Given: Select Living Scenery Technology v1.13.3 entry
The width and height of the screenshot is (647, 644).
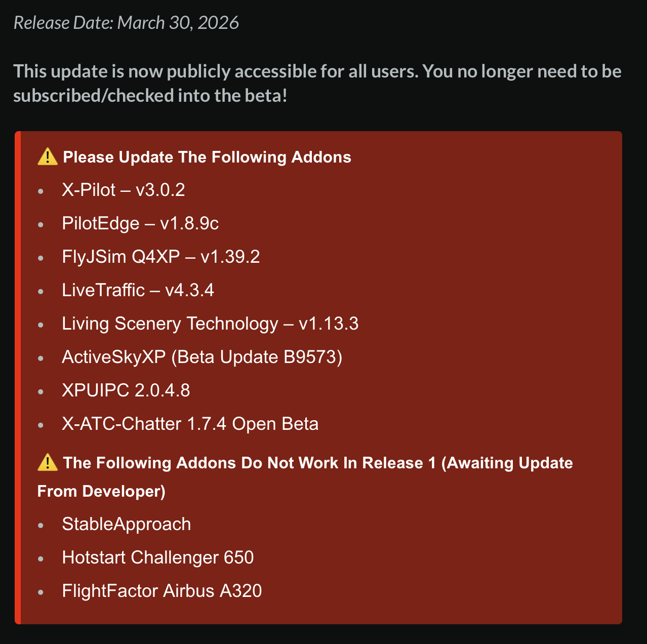Looking at the screenshot, I should (210, 324).
